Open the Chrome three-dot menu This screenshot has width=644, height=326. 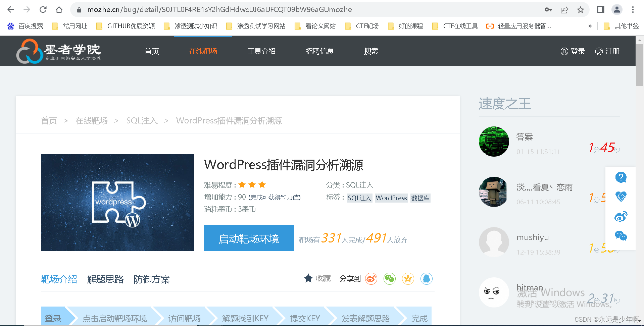click(x=633, y=9)
